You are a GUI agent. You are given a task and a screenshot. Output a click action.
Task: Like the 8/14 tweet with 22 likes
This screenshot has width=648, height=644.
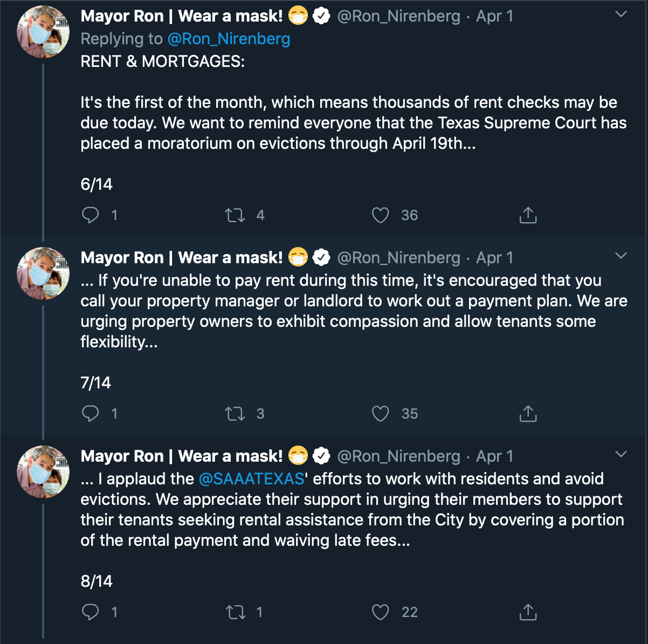click(381, 612)
